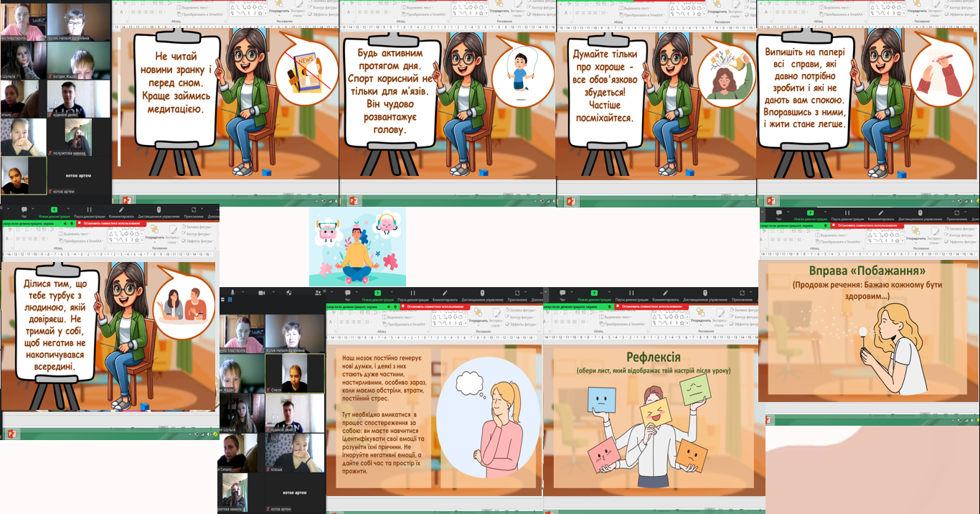Open "Заливка фигуры" above the "Ділися тим" slide

(197, 228)
